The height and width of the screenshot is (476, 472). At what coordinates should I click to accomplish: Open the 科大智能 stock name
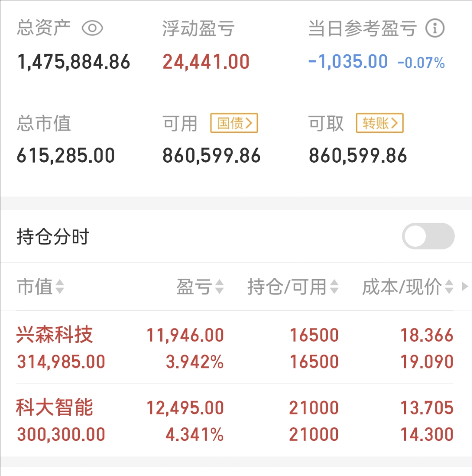pos(54,407)
